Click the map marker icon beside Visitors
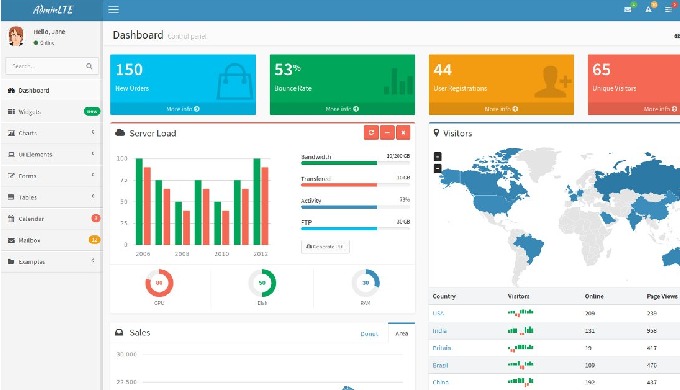This screenshot has width=680, height=390. click(436, 133)
